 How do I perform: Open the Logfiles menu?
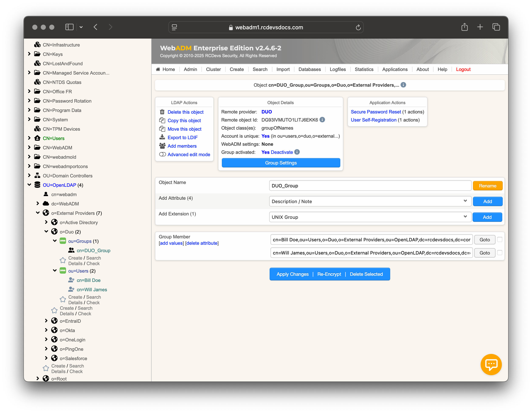pyautogui.click(x=338, y=69)
